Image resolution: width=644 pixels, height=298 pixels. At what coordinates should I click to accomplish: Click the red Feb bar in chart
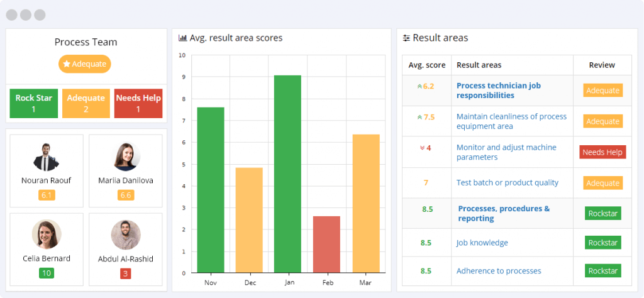pyautogui.click(x=326, y=245)
